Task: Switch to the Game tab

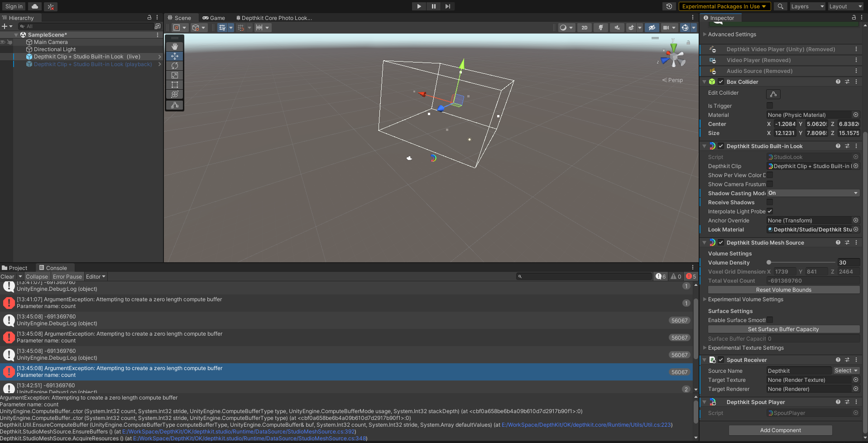Action: click(x=214, y=18)
